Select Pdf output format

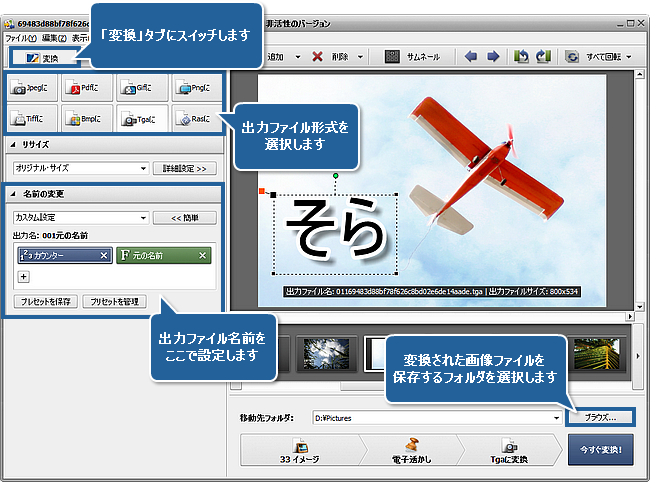(87, 88)
